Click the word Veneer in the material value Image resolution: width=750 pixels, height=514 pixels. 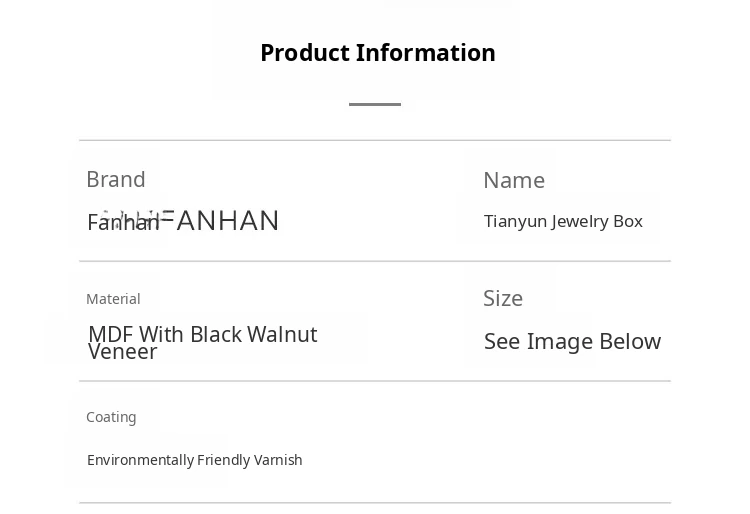[x=122, y=352]
